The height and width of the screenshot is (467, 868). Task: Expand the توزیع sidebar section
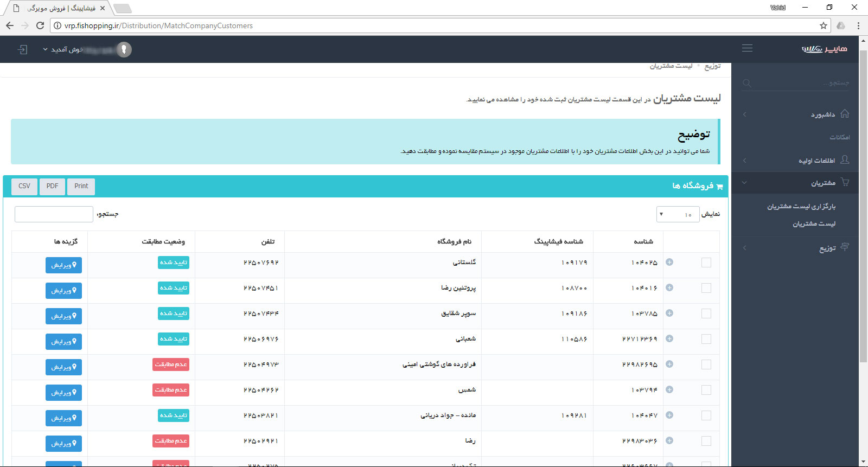tap(827, 248)
